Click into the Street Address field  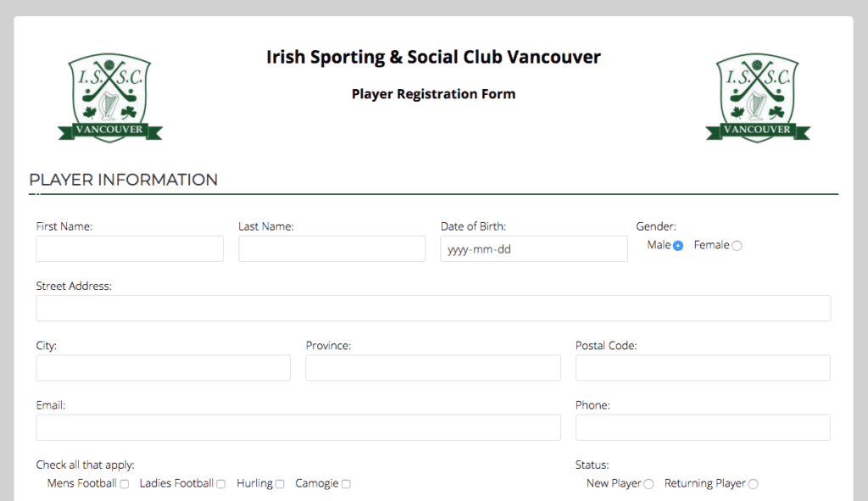pos(433,308)
